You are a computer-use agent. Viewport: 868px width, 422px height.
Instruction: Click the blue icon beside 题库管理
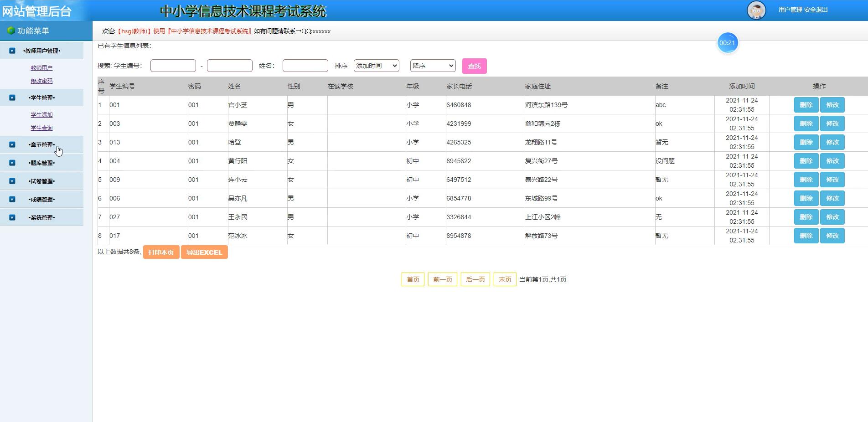[x=11, y=163]
